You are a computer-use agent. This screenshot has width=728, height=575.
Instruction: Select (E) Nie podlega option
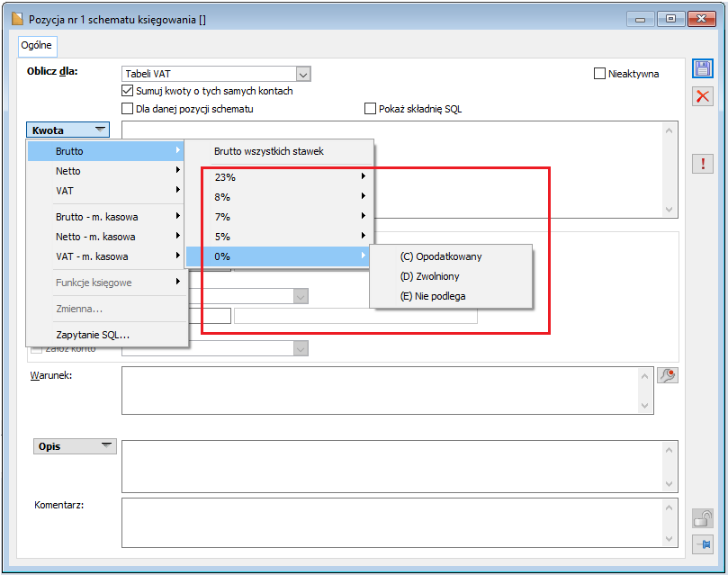click(x=451, y=296)
